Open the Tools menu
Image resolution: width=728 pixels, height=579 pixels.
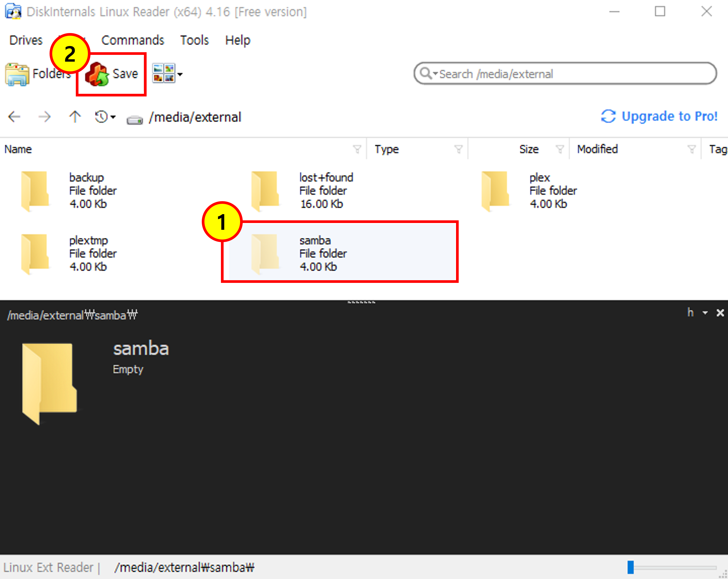coord(194,40)
